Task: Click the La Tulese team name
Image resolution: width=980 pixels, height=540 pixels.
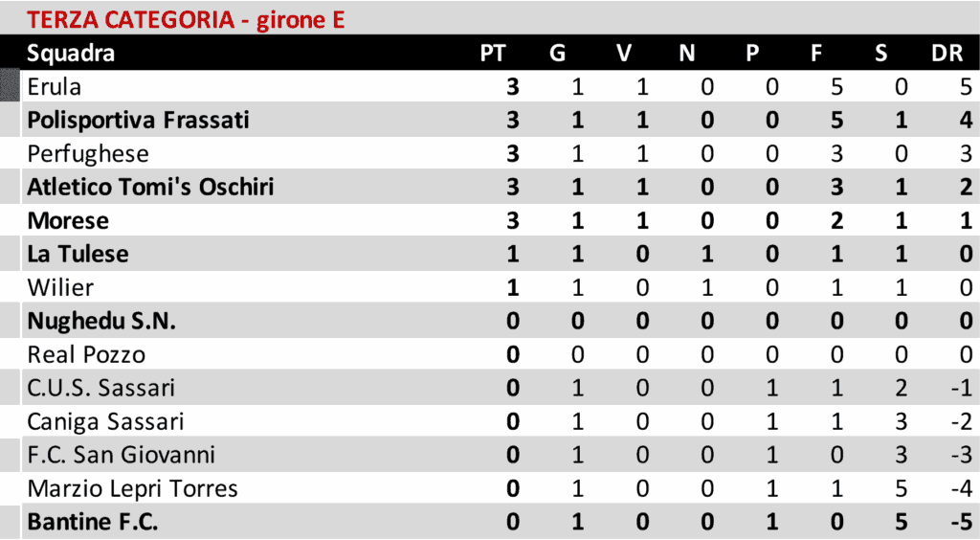Action: pos(78,255)
